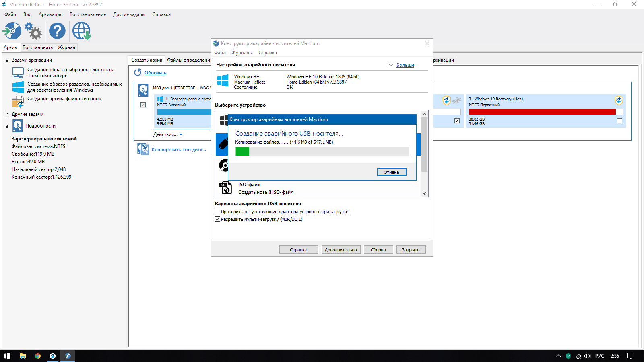Tick the Windows 10 Recovery partition checkbox
Screen dimensions: 644x362
tap(619, 121)
